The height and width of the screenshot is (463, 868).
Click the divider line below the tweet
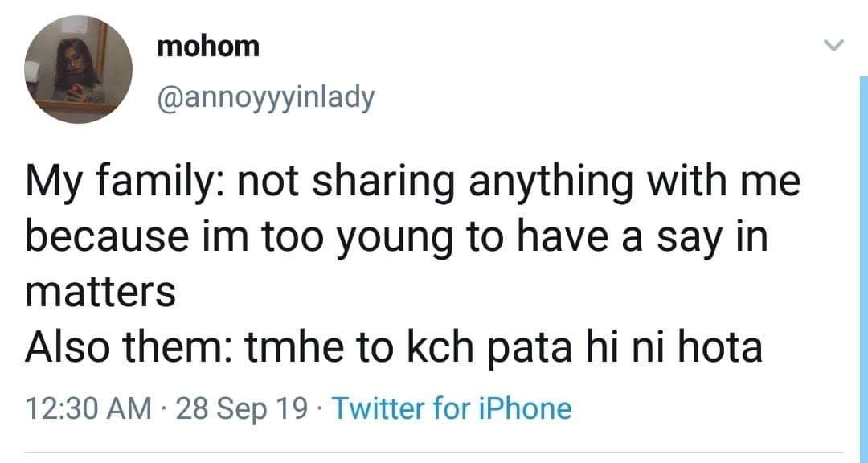[434, 451]
